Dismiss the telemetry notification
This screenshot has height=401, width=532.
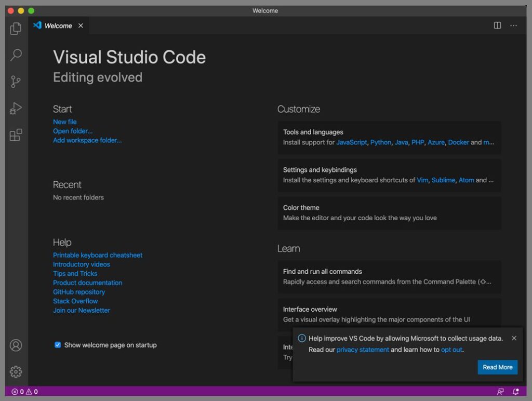click(x=514, y=338)
